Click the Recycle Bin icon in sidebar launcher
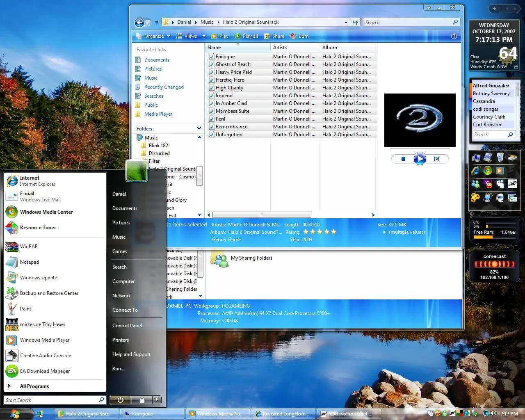 [x=500, y=157]
